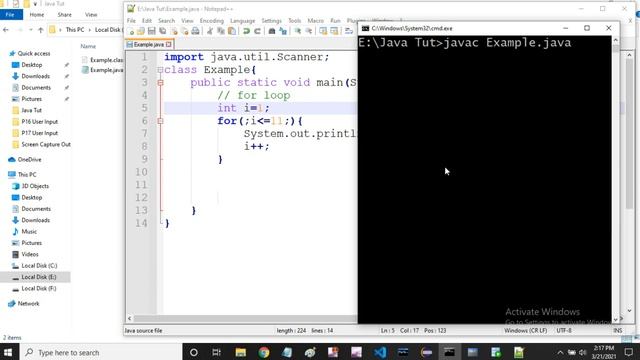
Task: Open the View menu in Notepad++
Action: tap(187, 21)
